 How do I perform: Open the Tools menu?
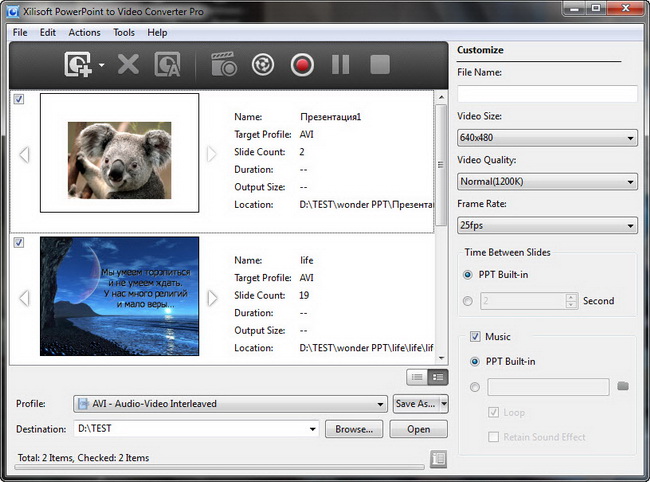click(x=124, y=32)
